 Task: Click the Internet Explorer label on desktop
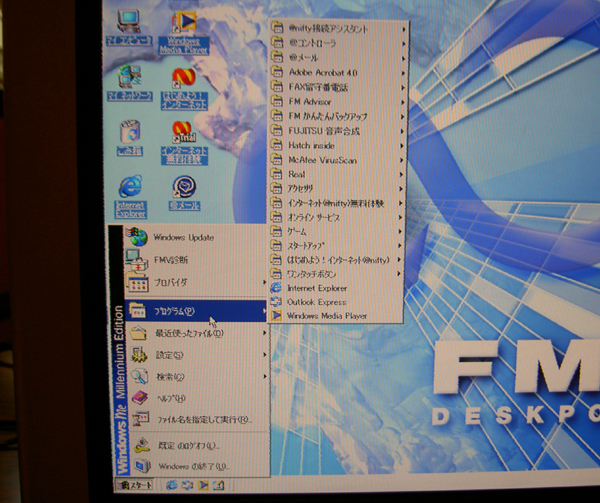pyautogui.click(x=130, y=210)
